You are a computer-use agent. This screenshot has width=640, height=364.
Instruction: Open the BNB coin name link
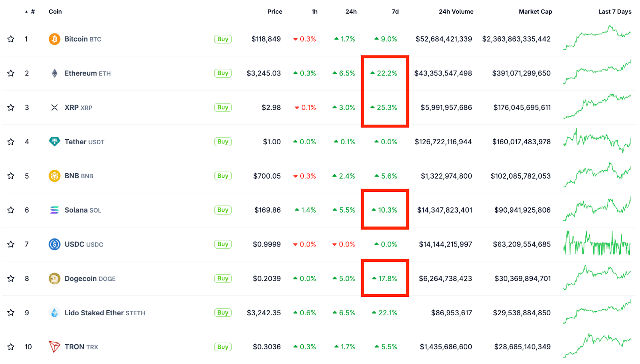79,176
